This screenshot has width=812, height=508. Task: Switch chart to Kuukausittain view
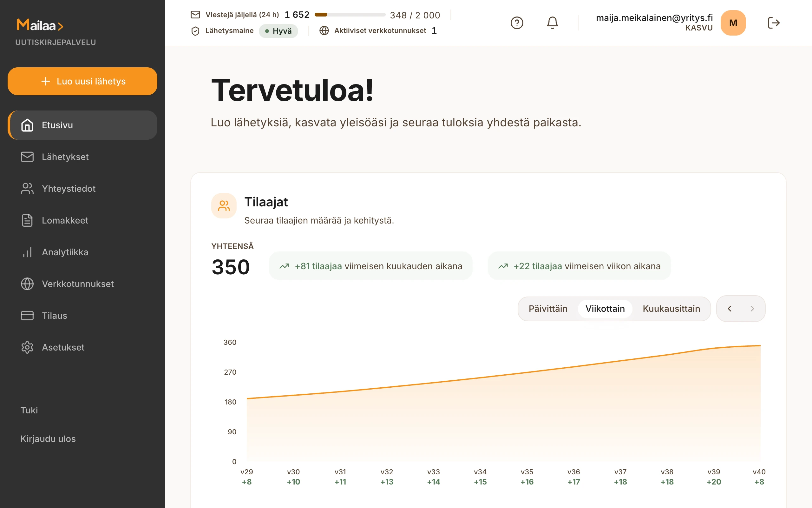tap(671, 308)
